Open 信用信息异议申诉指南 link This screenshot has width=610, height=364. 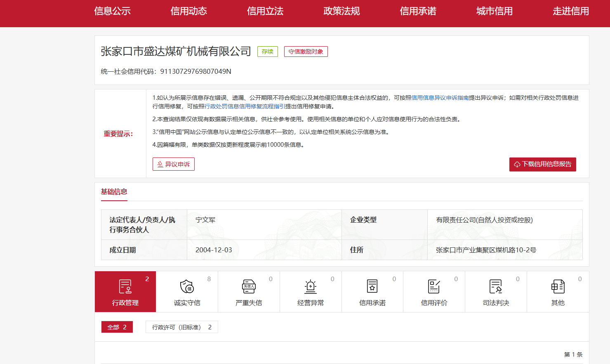[440, 98]
